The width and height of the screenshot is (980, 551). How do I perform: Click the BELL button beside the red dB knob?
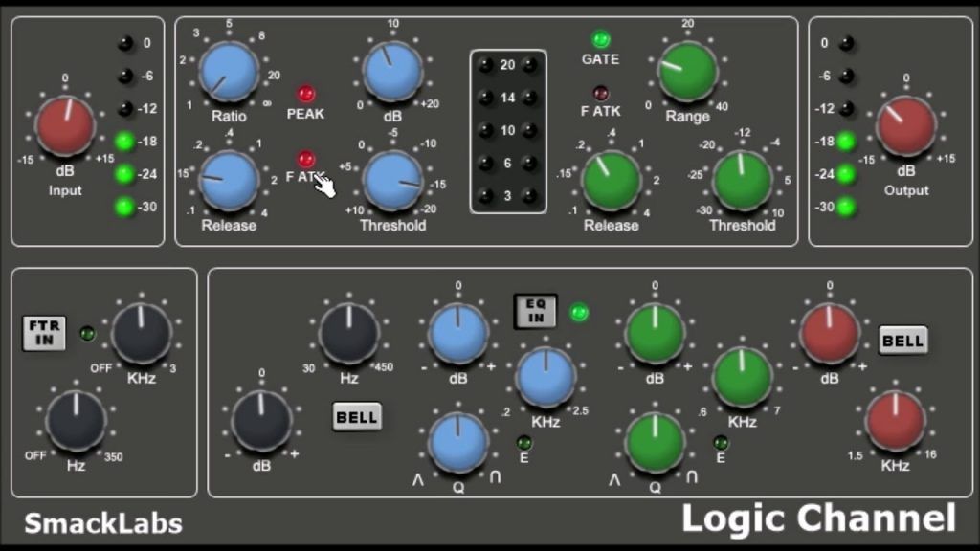[902, 341]
